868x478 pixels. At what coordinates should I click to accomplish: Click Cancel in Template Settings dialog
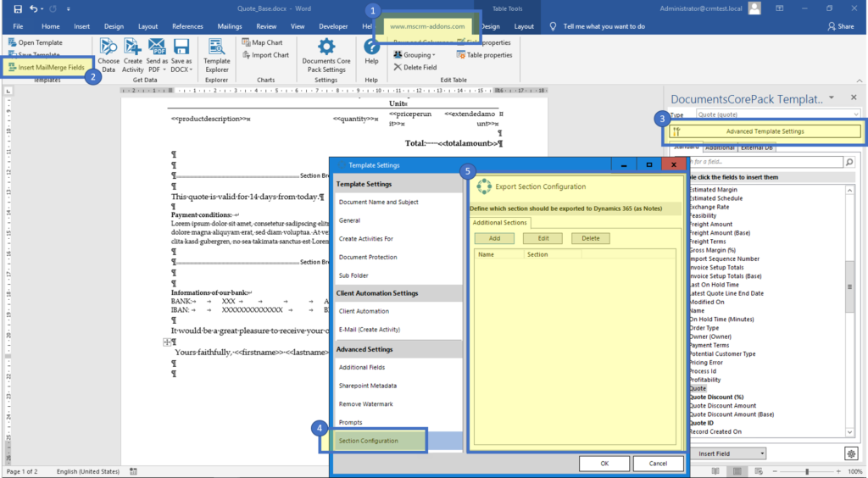658,463
